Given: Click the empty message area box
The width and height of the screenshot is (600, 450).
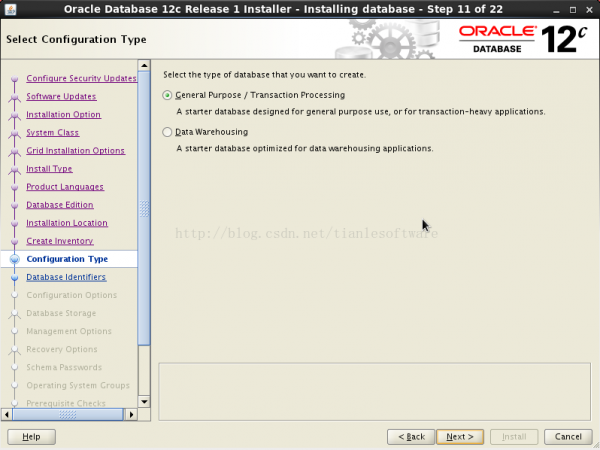Looking at the screenshot, I should coord(375,392).
